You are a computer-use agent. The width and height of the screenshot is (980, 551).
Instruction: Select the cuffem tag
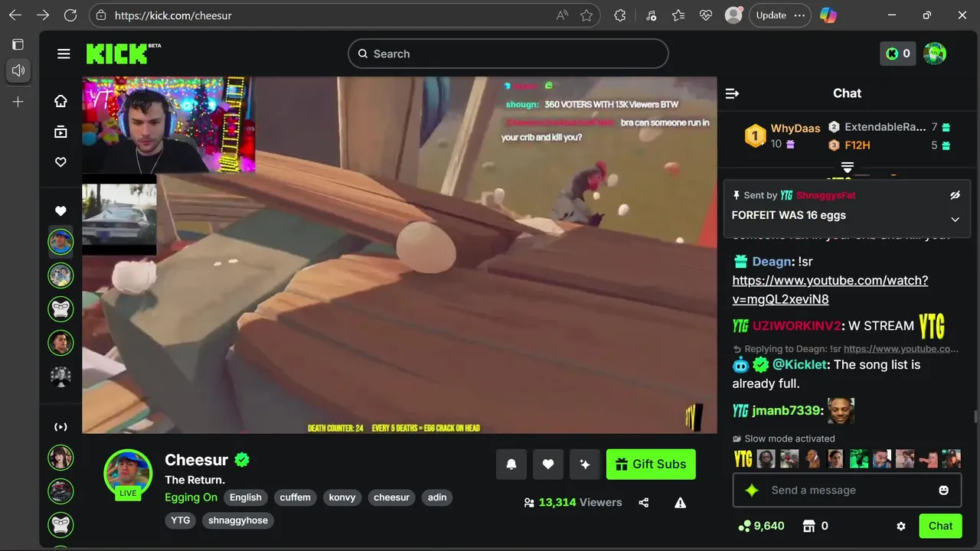[296, 497]
